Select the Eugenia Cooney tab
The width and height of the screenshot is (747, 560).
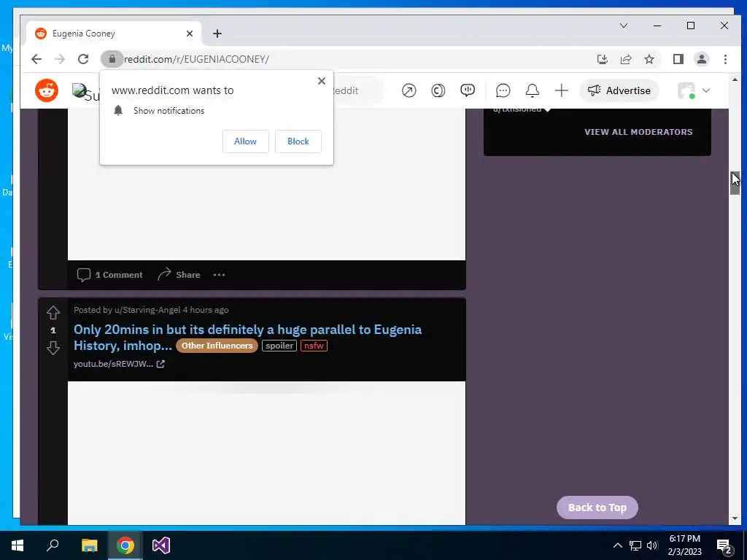point(113,34)
